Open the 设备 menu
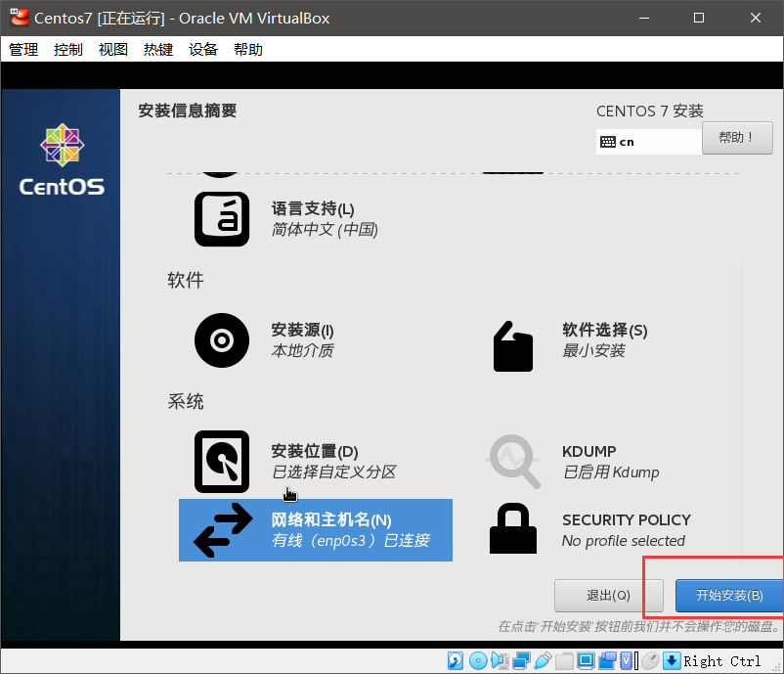This screenshot has width=784, height=674. (203, 50)
